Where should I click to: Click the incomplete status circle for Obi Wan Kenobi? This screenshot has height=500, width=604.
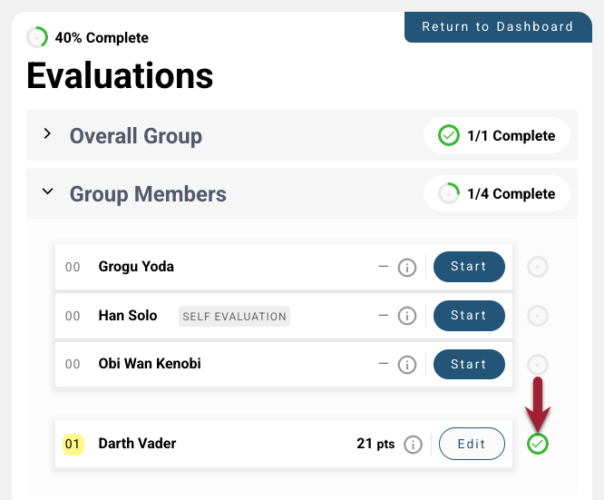pyautogui.click(x=538, y=364)
